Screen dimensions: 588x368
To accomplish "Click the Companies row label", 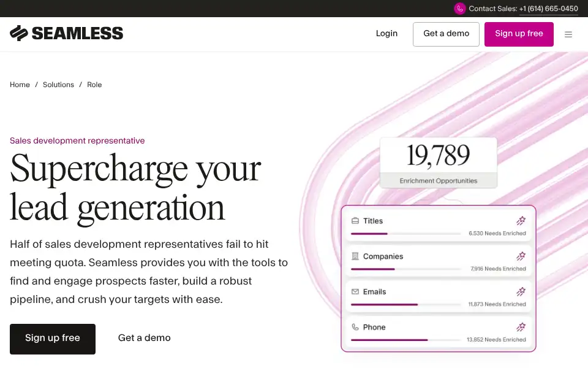I will pos(383,256).
